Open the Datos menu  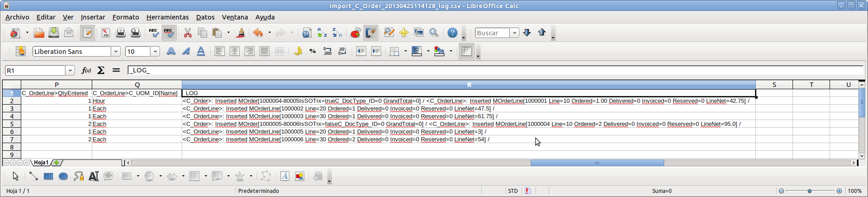[205, 17]
